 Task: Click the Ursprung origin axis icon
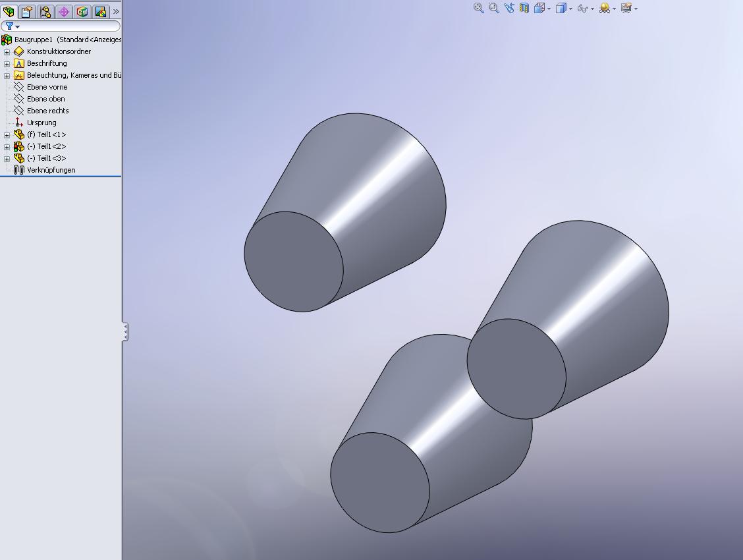coord(19,123)
